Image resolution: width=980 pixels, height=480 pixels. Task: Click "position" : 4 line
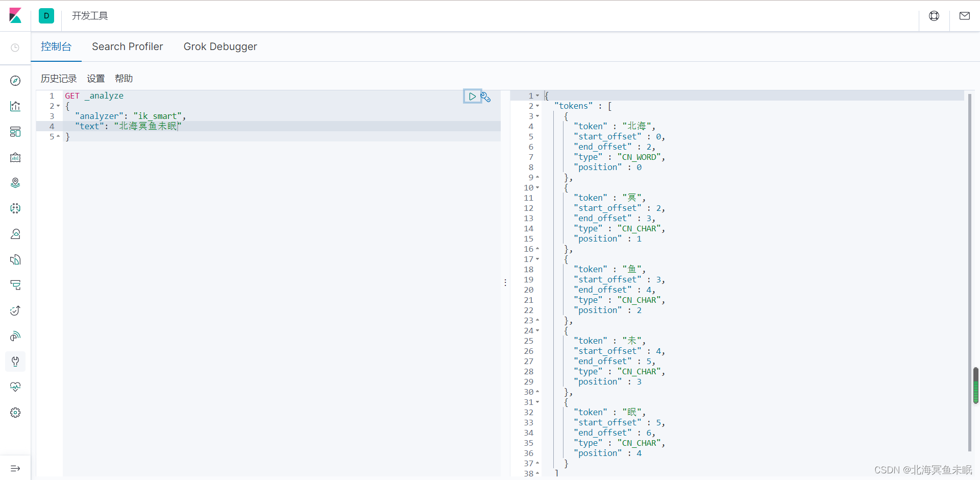(607, 453)
